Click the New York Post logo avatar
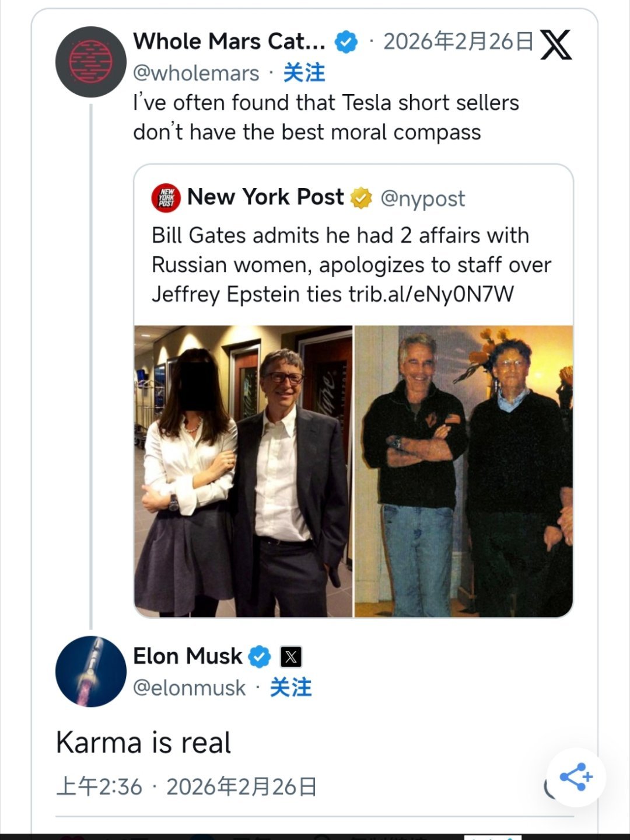The height and width of the screenshot is (840, 630). [166, 198]
